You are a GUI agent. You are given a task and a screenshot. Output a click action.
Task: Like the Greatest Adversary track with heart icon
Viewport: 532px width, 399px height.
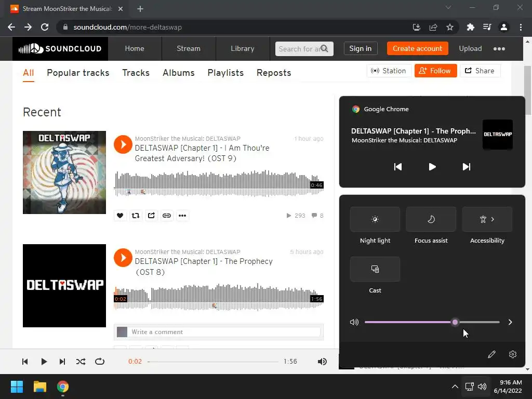(x=120, y=216)
